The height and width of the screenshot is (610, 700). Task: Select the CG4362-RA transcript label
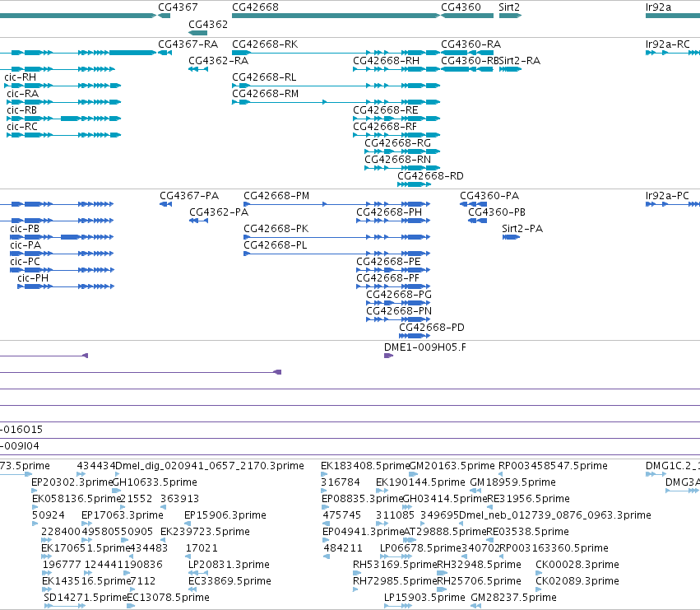[218, 61]
